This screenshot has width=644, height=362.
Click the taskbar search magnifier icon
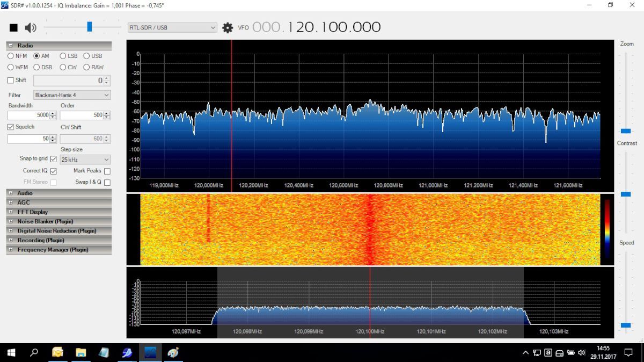coord(34,353)
